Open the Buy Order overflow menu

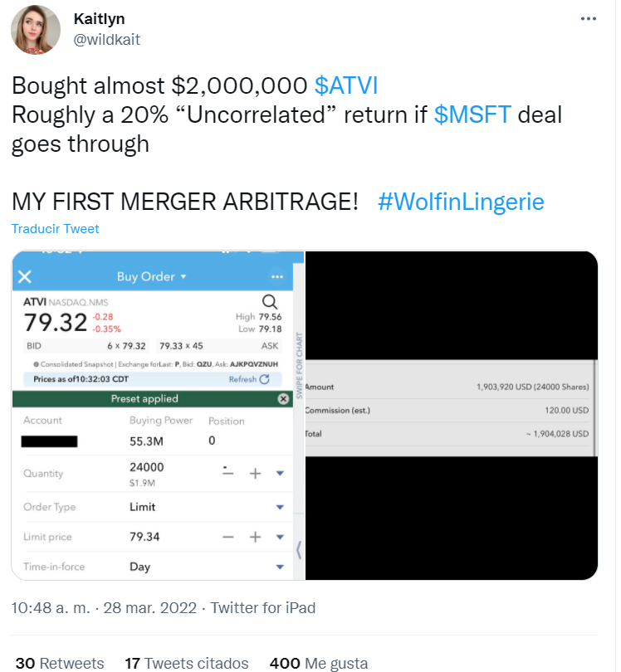pyautogui.click(x=277, y=277)
